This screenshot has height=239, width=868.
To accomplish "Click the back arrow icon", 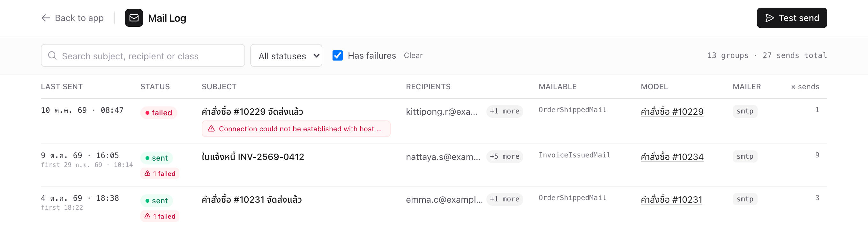I will click(46, 18).
